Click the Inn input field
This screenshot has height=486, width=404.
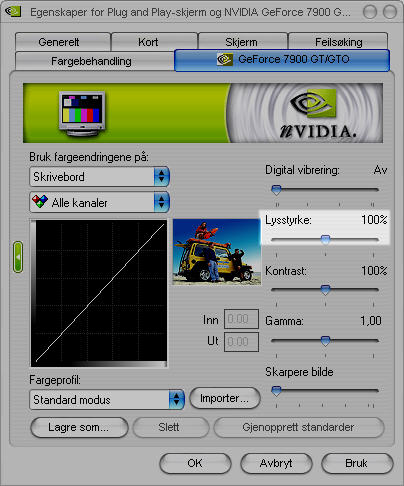pyautogui.click(x=242, y=319)
